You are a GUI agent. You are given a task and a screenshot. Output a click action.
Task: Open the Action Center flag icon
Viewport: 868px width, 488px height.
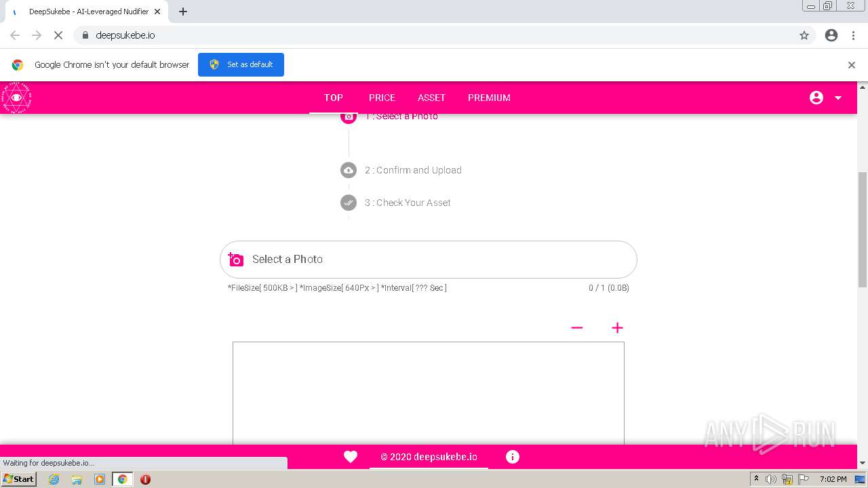(803, 479)
